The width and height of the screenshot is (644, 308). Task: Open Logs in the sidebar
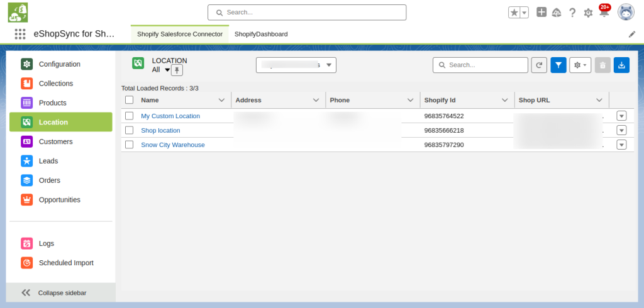coord(61,243)
